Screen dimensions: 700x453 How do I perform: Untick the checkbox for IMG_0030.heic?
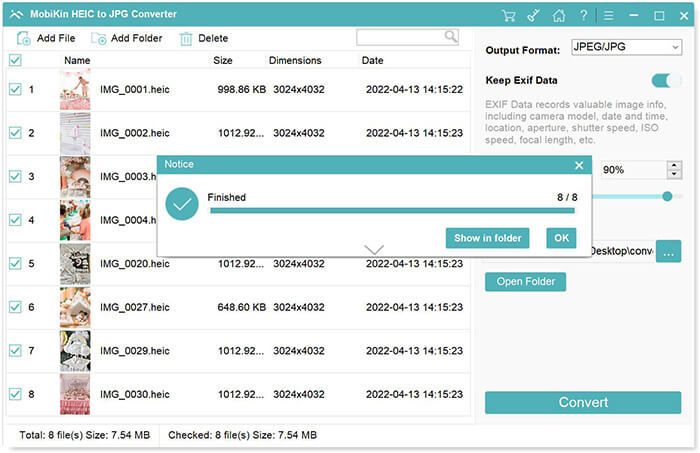pyautogui.click(x=15, y=394)
